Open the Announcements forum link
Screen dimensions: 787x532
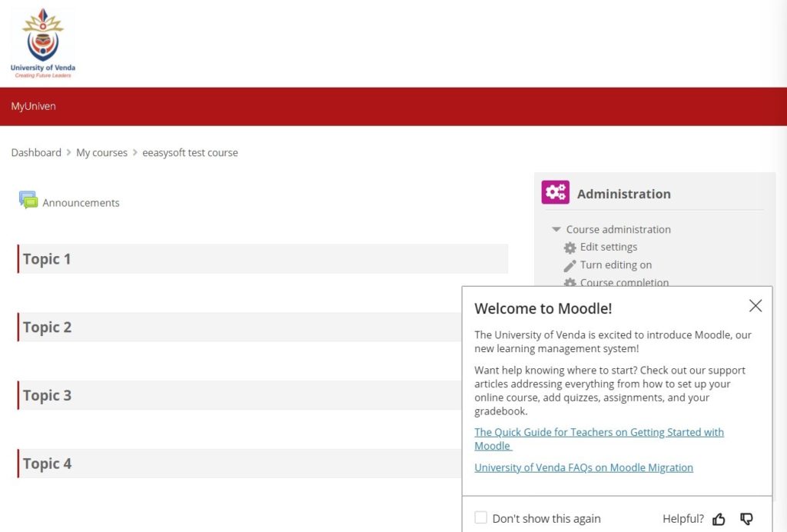click(81, 203)
